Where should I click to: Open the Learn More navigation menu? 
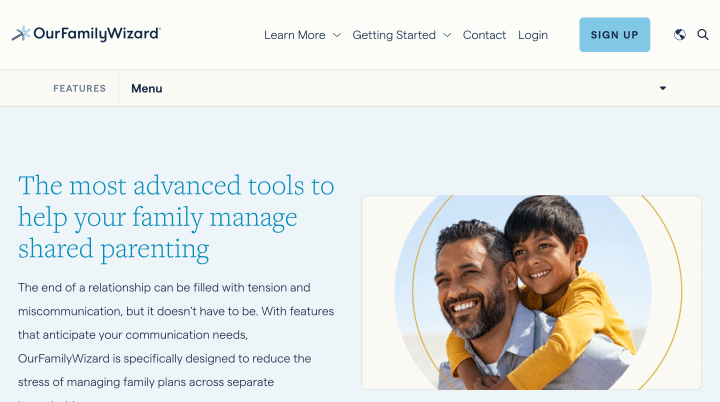click(x=295, y=35)
